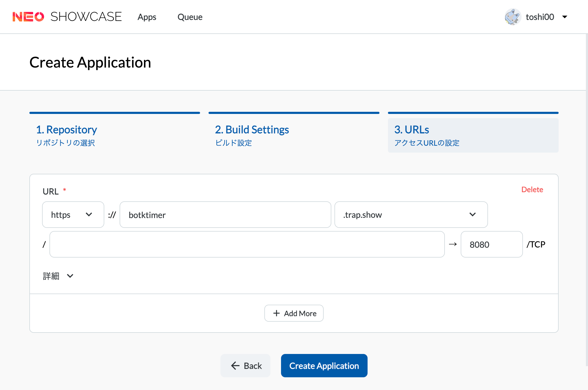Open the .trap.show domain dropdown
The width and height of the screenshot is (588, 390).
click(x=411, y=215)
